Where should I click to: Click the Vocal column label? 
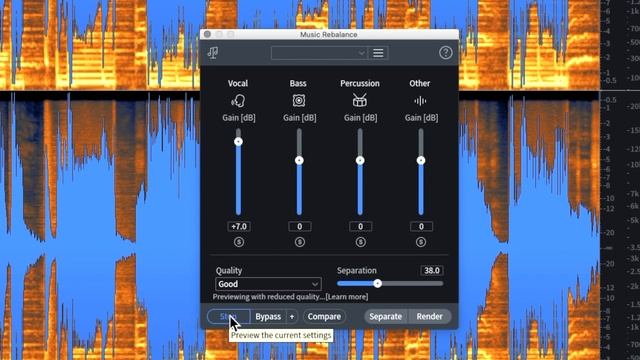pos(238,83)
